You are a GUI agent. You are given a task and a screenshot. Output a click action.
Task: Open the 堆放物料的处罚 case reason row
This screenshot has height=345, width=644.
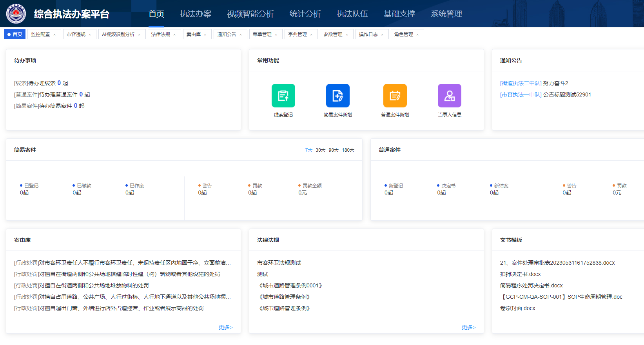(x=82, y=285)
